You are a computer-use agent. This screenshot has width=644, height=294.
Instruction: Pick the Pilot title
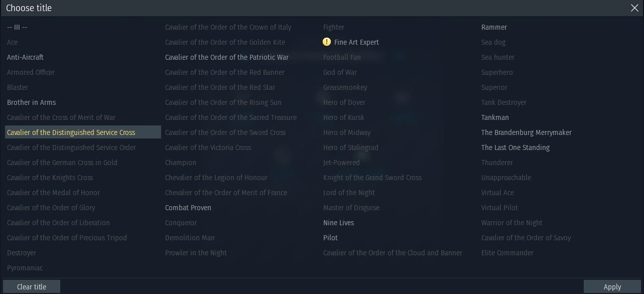pos(331,238)
